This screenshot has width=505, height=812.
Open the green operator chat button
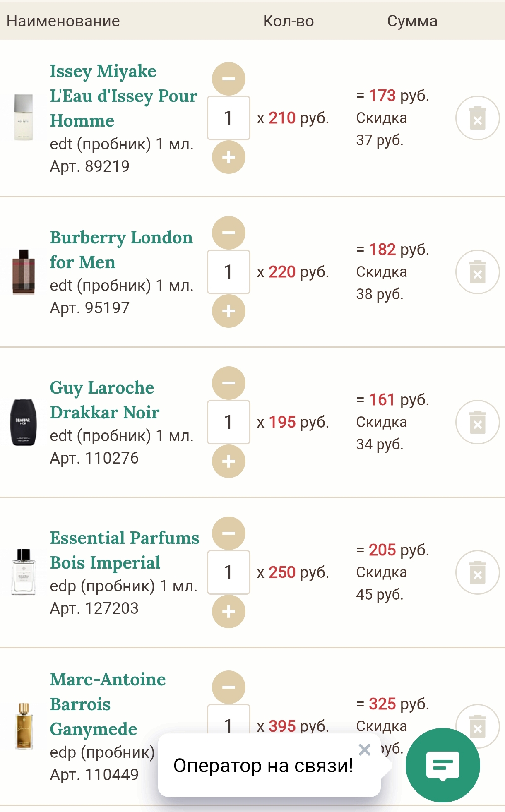point(442,765)
